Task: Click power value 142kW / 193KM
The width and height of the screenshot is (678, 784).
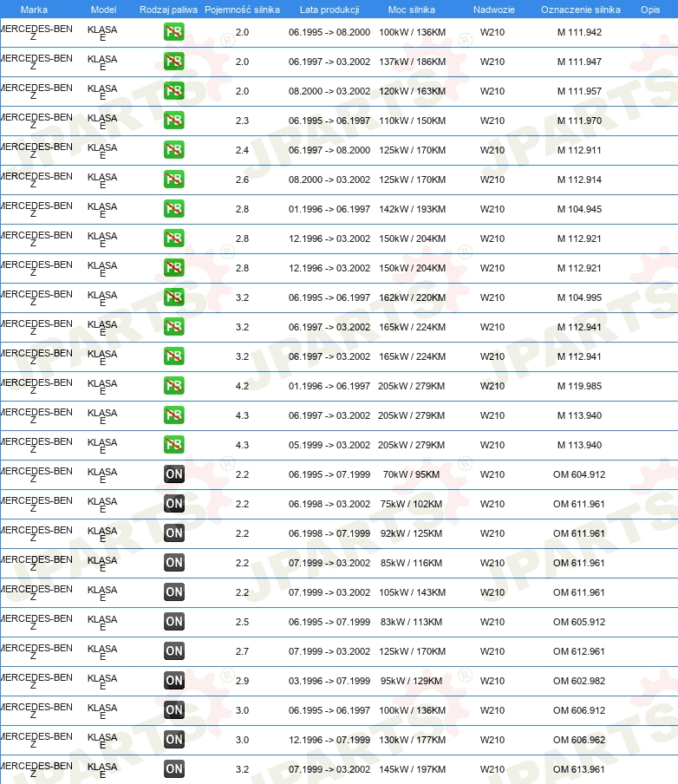Action: (412, 209)
